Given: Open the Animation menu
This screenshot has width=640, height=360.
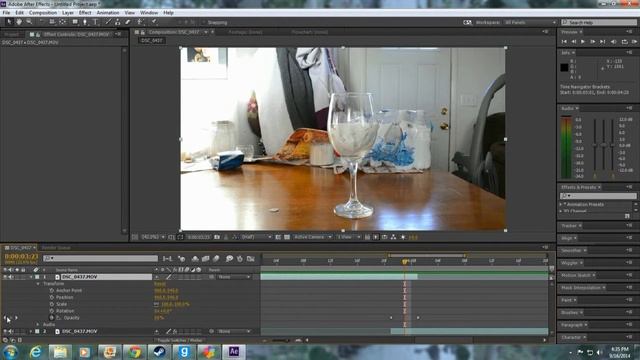Looking at the screenshot, I should [108, 13].
